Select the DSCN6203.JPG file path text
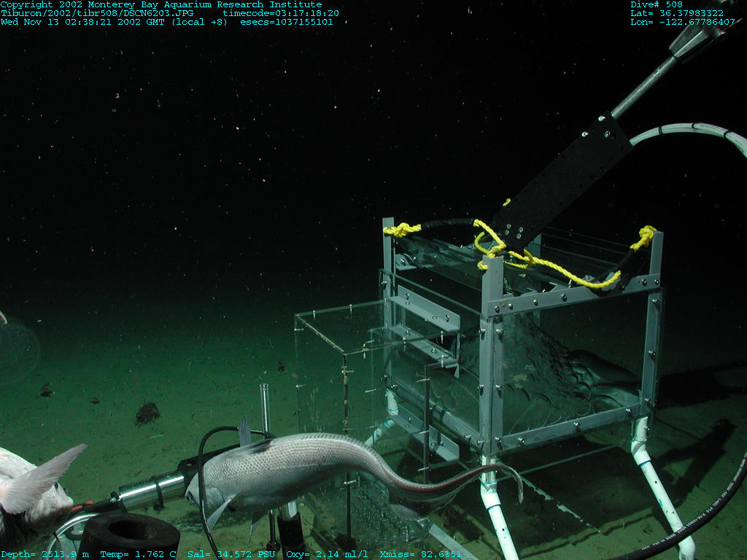 click(104, 13)
